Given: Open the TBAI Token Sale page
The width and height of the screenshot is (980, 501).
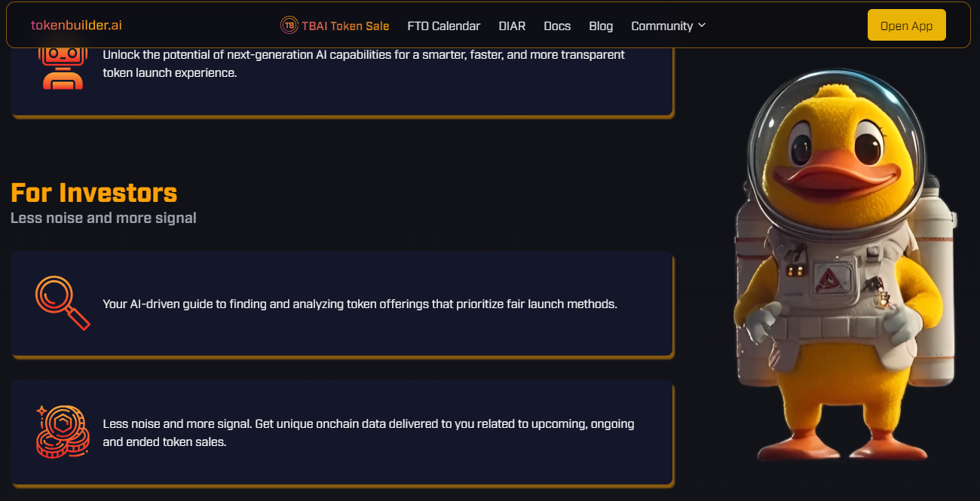Looking at the screenshot, I should (x=345, y=26).
